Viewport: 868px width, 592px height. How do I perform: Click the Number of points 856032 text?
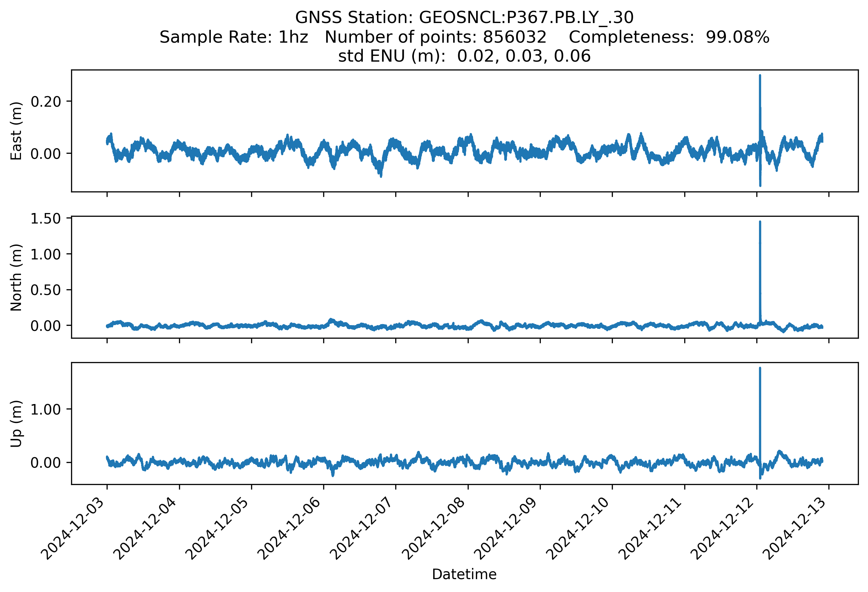tap(436, 37)
